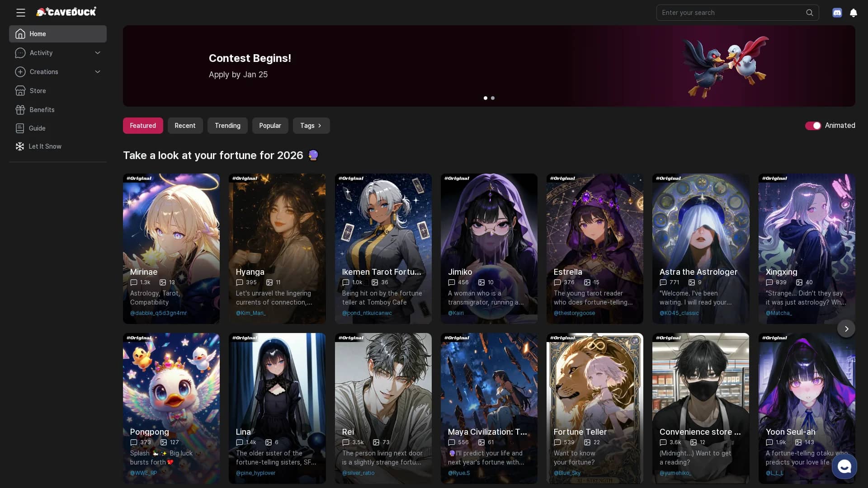
Task: Open Benefits from the sidebar
Action: (x=58, y=110)
